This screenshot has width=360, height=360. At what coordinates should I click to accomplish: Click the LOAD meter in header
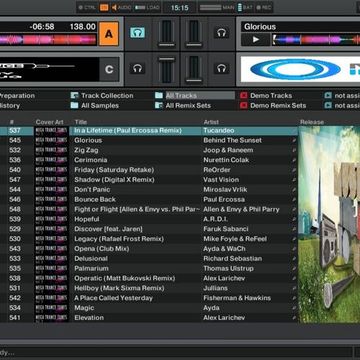[140, 7]
